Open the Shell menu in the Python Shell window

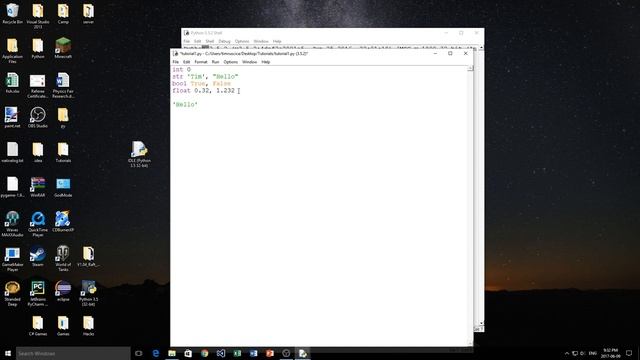pyautogui.click(x=210, y=41)
